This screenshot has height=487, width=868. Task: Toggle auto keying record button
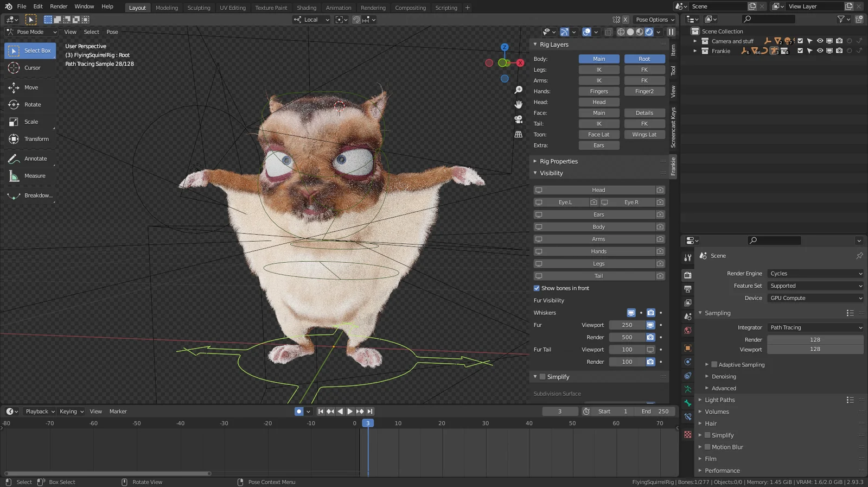pos(299,412)
